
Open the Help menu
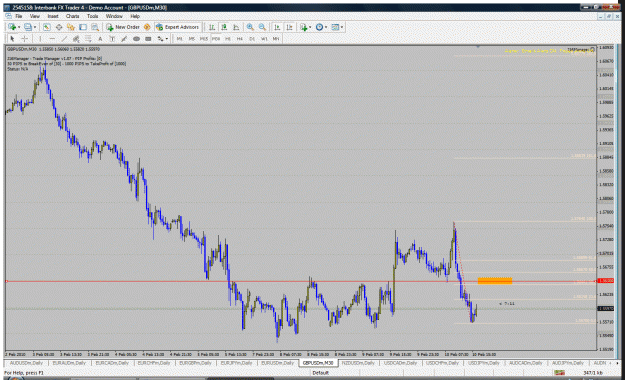coord(135,16)
